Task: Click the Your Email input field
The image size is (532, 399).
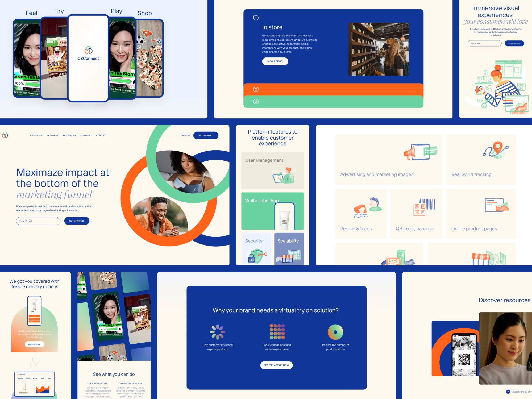Action: (39, 221)
